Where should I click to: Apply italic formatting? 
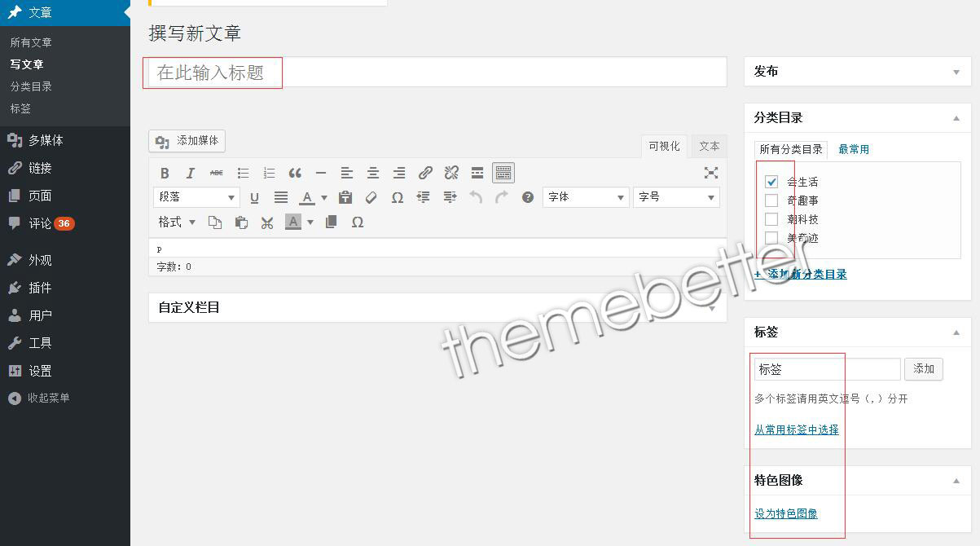[191, 173]
